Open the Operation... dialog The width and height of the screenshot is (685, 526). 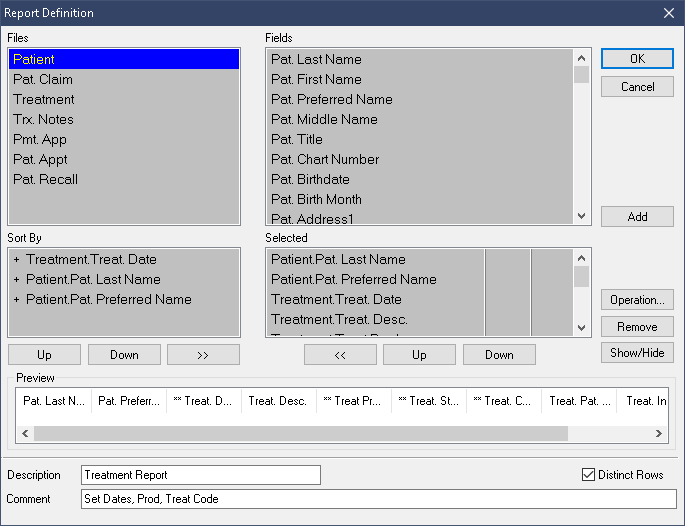click(x=637, y=300)
